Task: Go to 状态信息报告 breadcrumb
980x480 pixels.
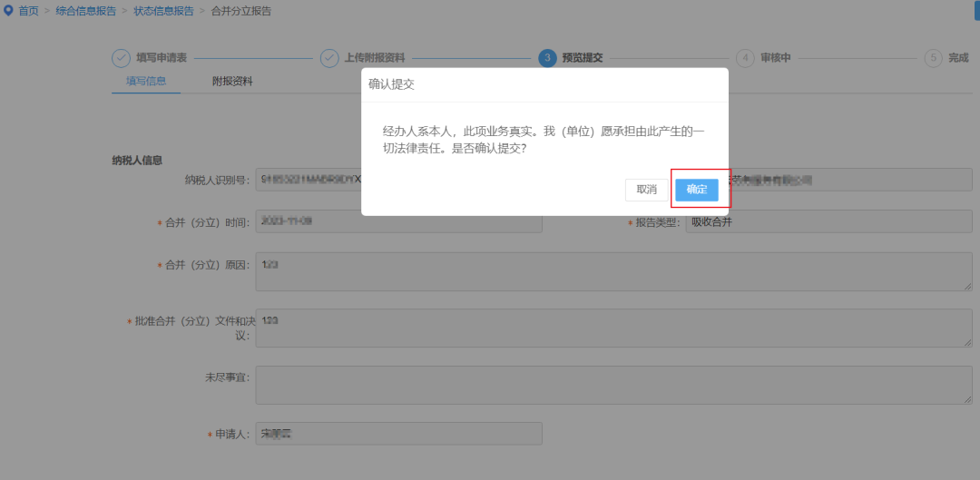Action: 163,11
